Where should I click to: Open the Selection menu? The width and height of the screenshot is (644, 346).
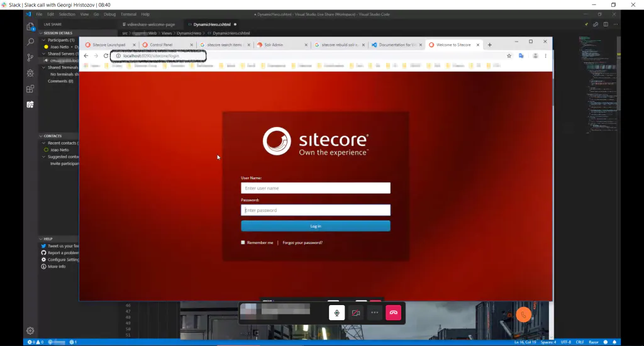[x=67, y=14]
